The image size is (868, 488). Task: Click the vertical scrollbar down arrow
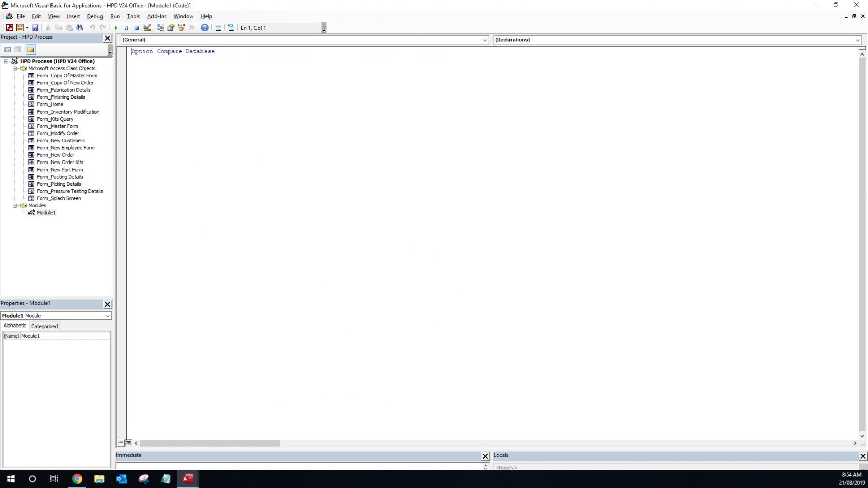pos(862,436)
